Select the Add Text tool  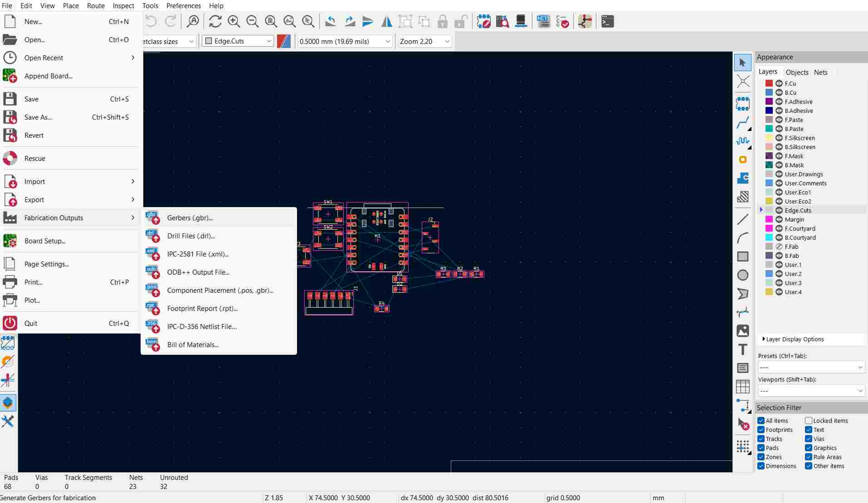[x=743, y=349]
